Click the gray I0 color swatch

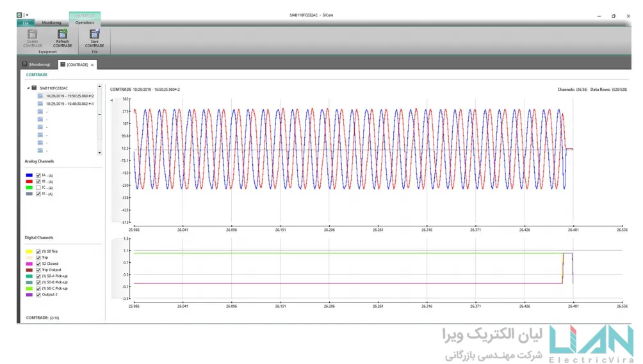coord(29,194)
